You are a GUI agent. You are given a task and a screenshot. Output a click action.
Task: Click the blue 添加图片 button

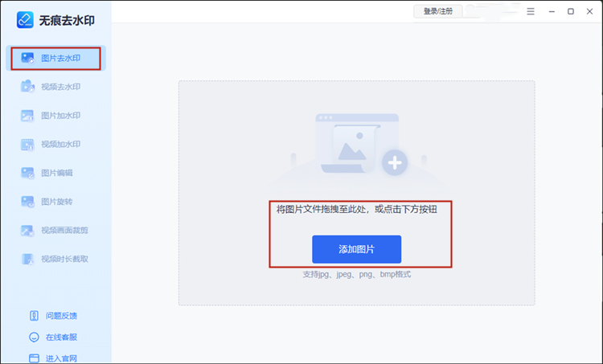pos(356,249)
